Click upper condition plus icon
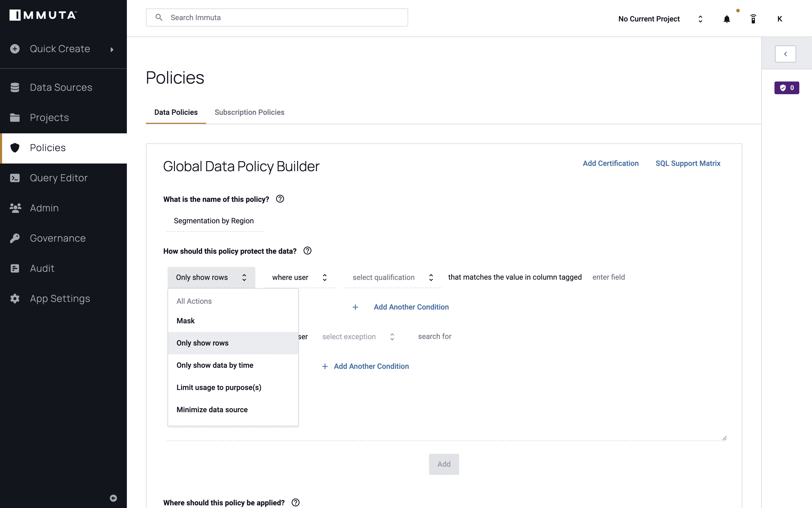The image size is (812, 508). click(355, 307)
